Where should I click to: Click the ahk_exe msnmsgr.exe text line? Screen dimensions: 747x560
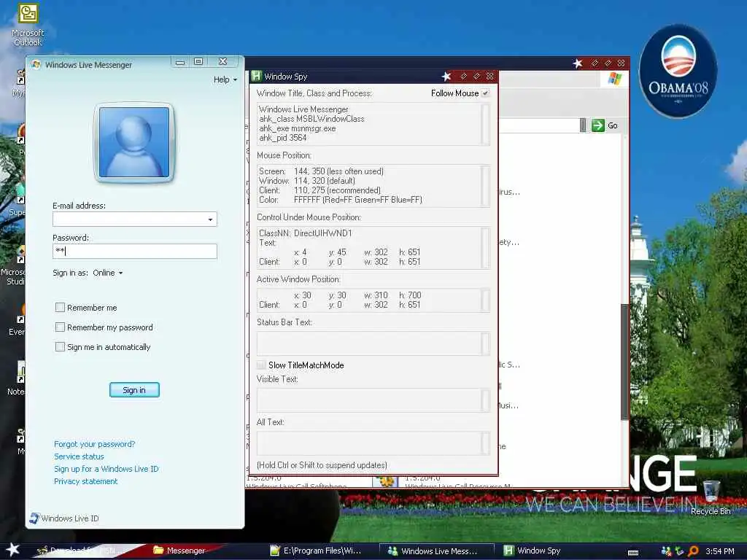tap(298, 128)
